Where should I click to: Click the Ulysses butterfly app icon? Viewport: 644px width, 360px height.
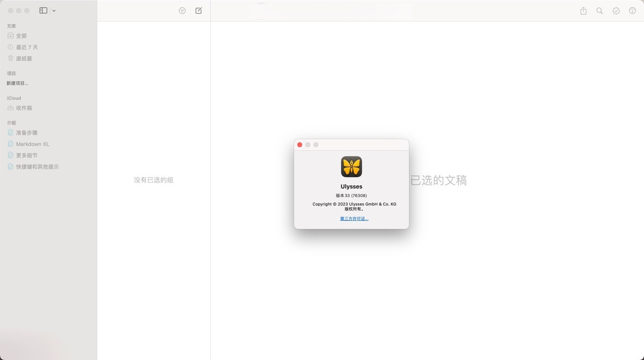[x=352, y=167]
